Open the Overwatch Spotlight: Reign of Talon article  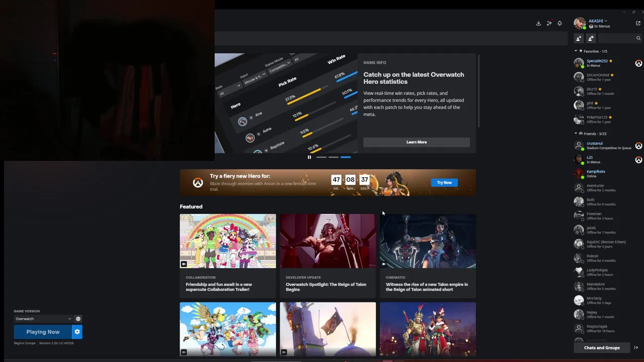(x=326, y=287)
